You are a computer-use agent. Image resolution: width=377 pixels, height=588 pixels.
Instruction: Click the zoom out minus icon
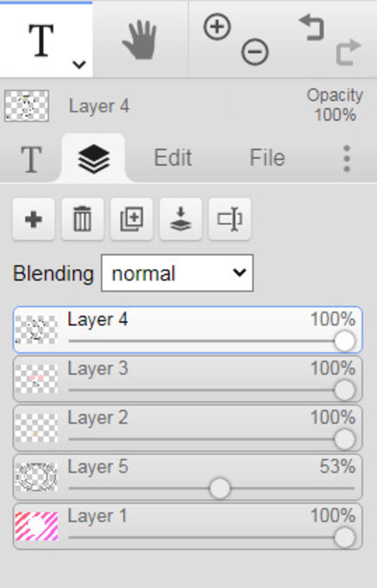coord(255,52)
